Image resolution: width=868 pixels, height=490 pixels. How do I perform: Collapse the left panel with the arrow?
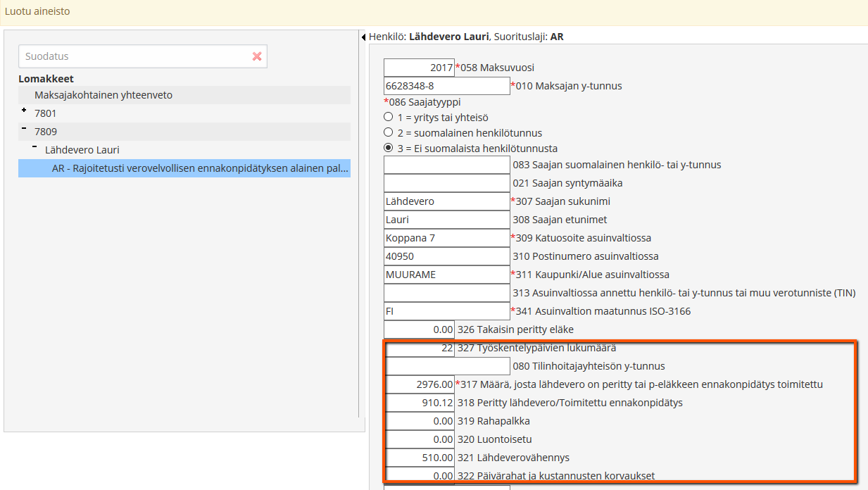point(363,37)
